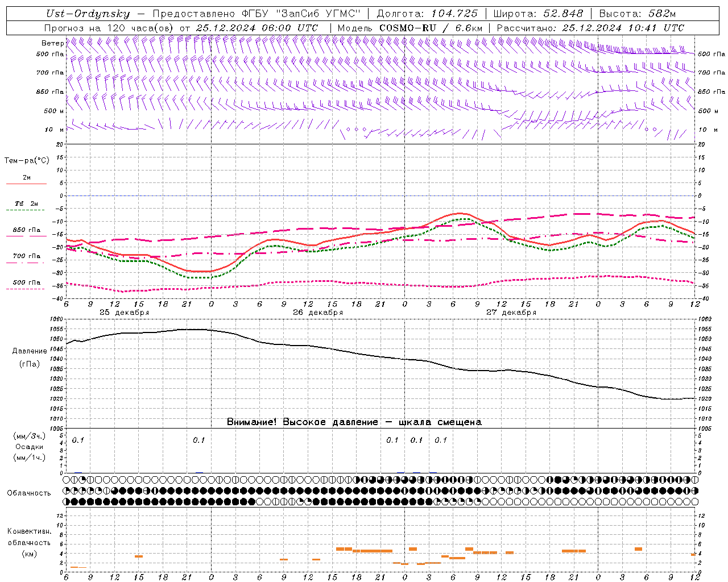728x582 pixels.
Task: Click the '(мм/1ч.)' precipitation unit label
Action: 30,458
